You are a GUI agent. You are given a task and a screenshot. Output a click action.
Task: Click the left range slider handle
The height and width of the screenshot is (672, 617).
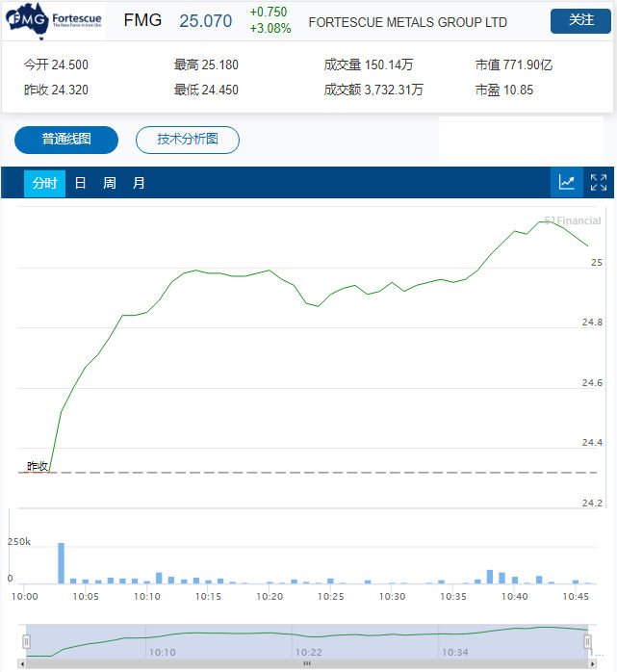[26, 641]
